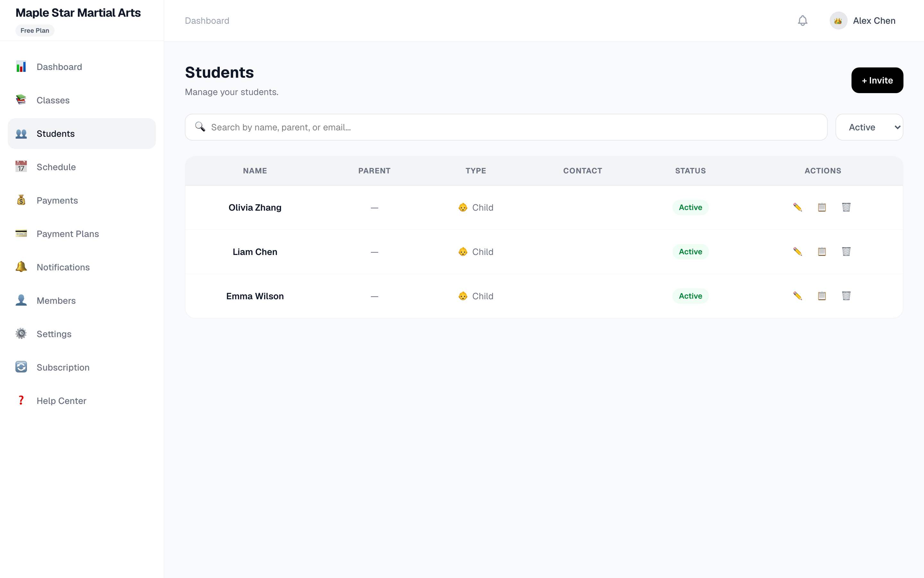This screenshot has width=924, height=578.
Task: Click the Help Center question mark icon
Action: point(21,400)
